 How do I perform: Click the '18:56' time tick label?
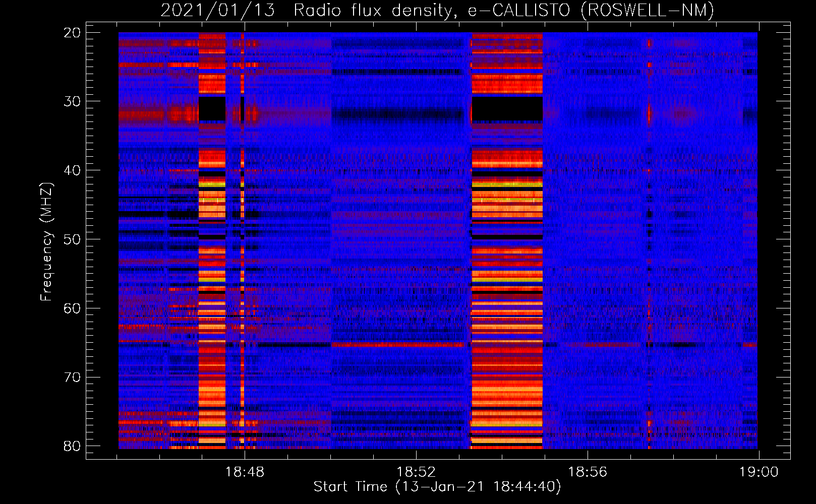tap(588, 472)
